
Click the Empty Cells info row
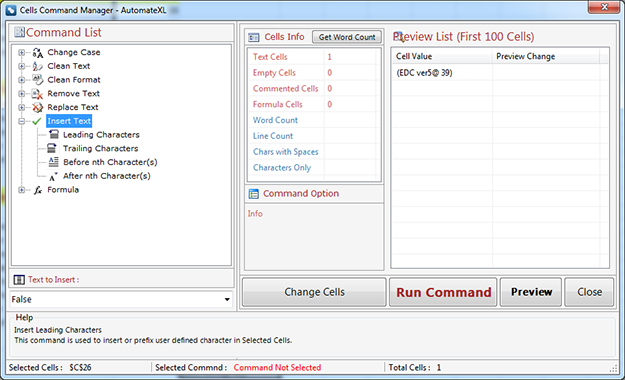click(x=313, y=73)
